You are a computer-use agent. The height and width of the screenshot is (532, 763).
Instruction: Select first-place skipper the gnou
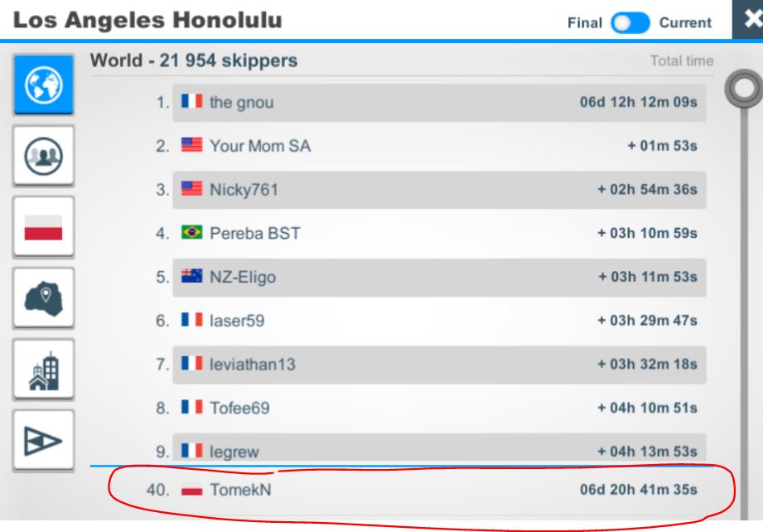439,103
